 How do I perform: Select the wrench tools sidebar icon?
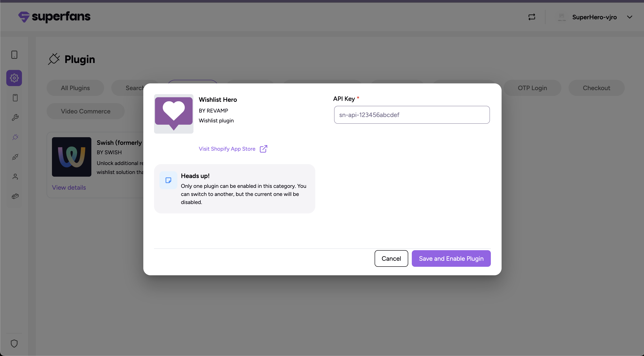click(x=15, y=117)
